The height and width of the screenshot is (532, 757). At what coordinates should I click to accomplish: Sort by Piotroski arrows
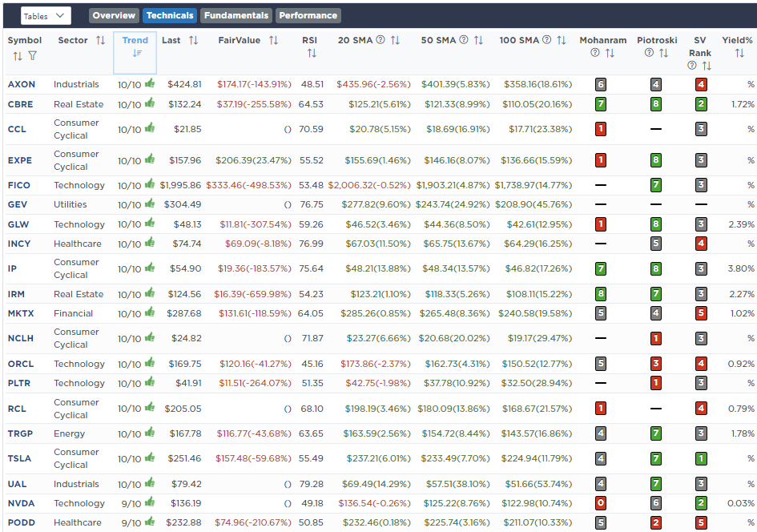coord(663,53)
